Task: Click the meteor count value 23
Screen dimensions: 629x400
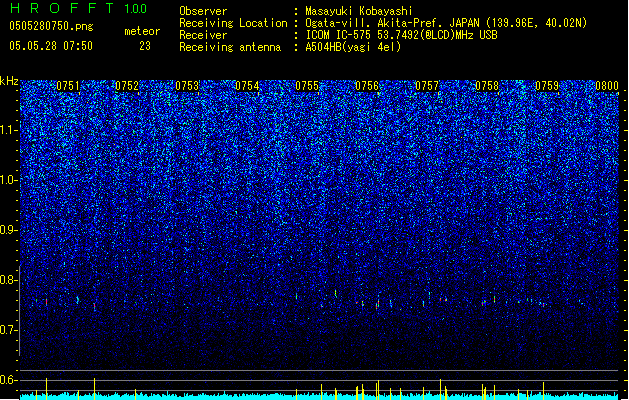Action: [145, 46]
